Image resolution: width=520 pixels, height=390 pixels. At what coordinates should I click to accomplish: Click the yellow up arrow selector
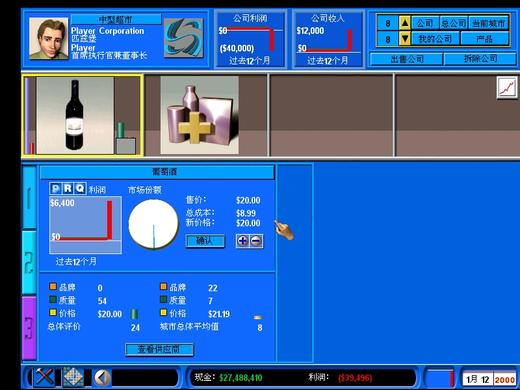405,23
